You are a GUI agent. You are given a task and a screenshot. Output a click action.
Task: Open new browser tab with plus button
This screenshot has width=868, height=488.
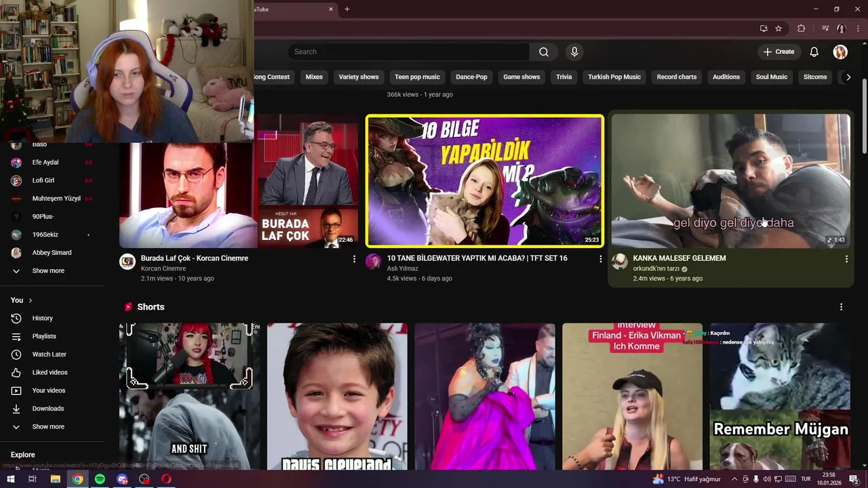347,9
